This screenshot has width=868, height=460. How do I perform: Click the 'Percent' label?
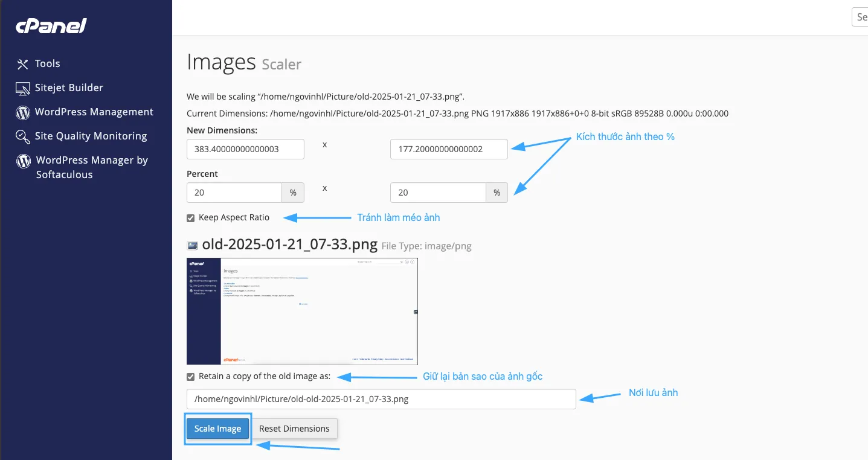pyautogui.click(x=202, y=174)
